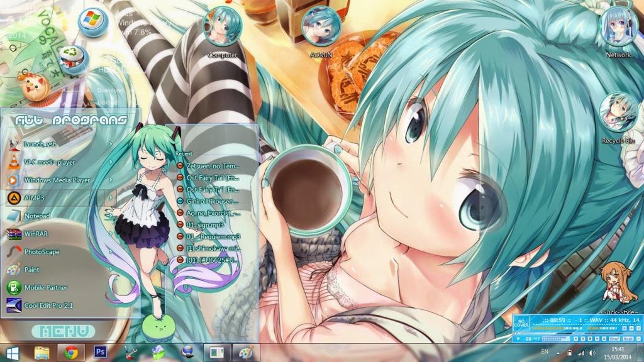Show hidden icons in the system tray
644x362 pixels.
(x=558, y=353)
